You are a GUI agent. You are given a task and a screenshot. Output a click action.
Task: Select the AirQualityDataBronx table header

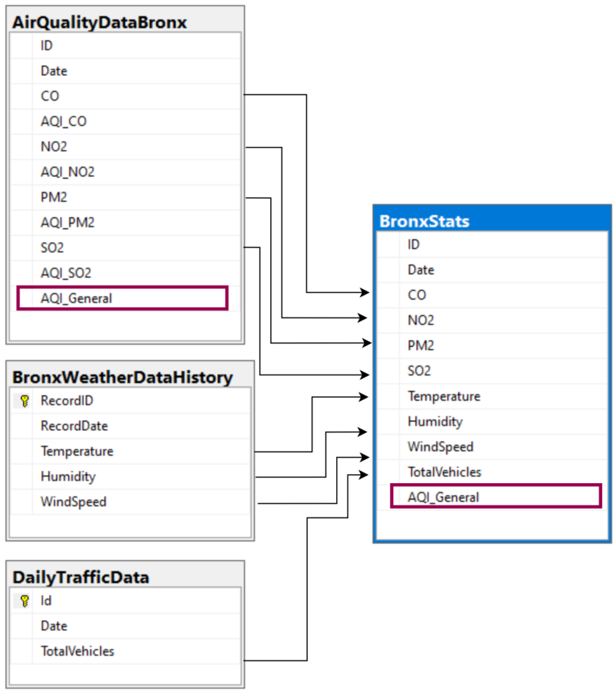pos(99,23)
